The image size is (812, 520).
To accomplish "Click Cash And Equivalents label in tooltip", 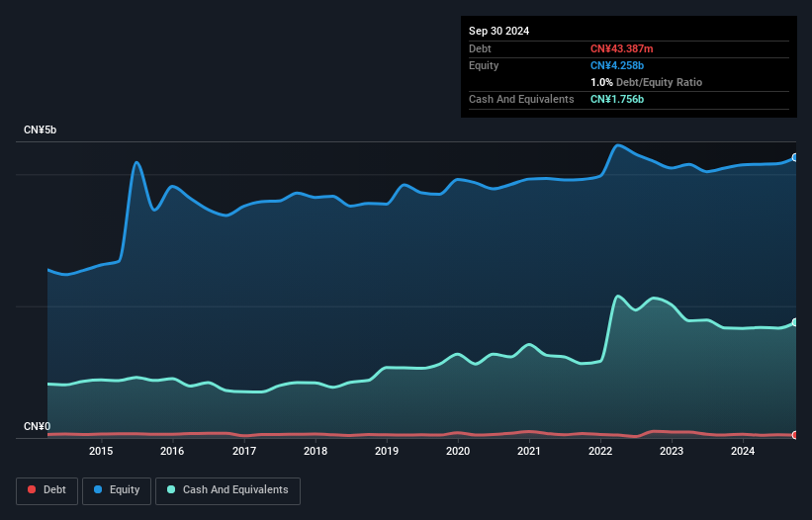I will [521, 99].
